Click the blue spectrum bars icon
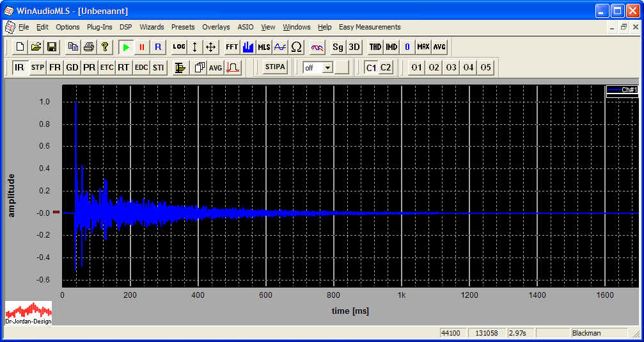 pos(248,47)
